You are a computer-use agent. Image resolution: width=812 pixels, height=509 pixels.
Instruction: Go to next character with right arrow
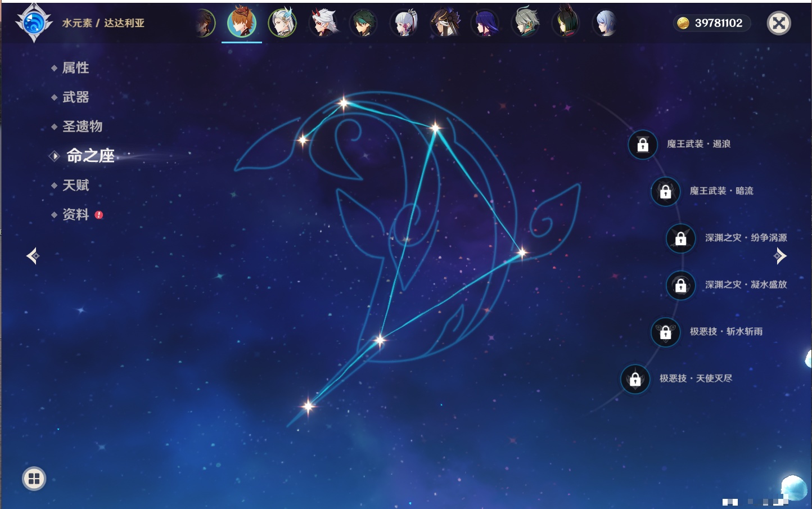[780, 256]
